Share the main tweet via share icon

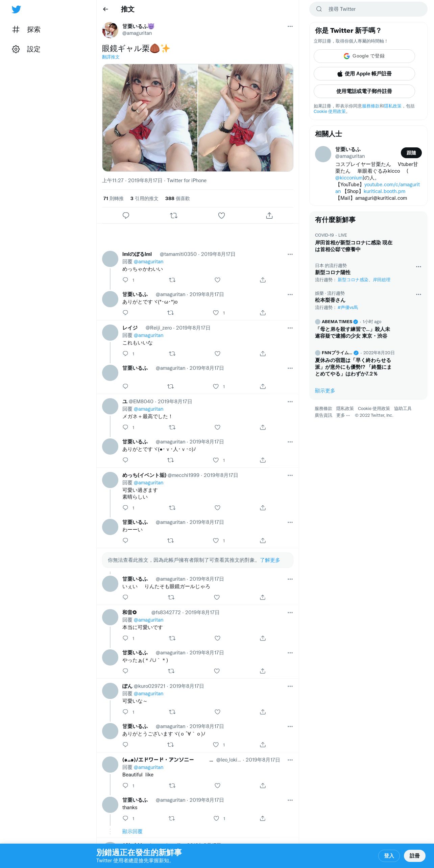pos(269,215)
